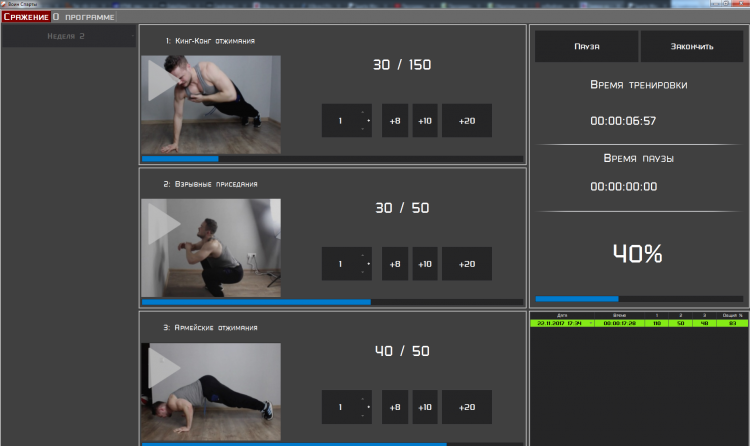Click the workout timer 00:00:06:57
The image size is (750, 446).
pyautogui.click(x=623, y=121)
